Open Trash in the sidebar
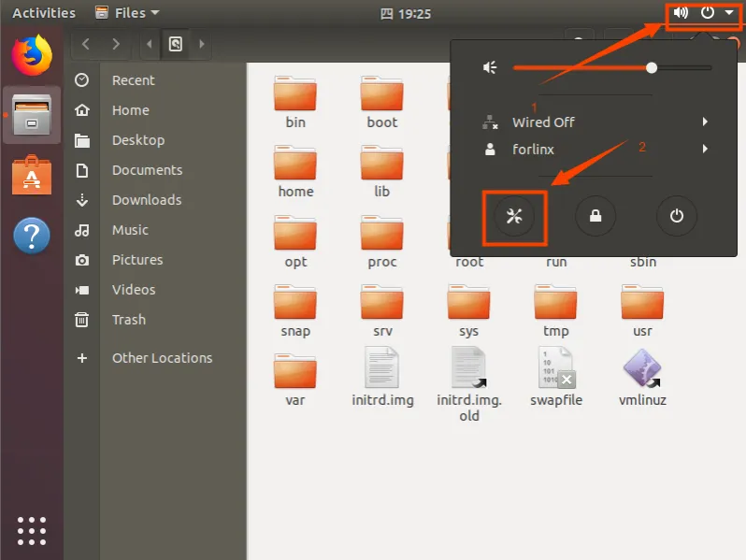The image size is (746, 560). [129, 320]
